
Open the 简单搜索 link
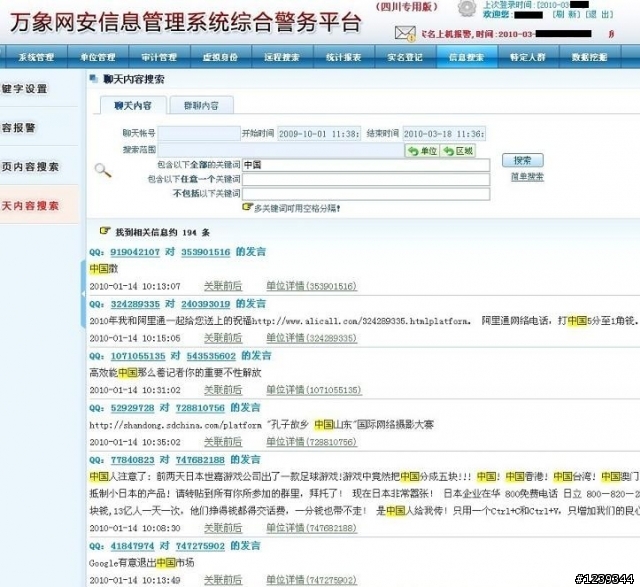click(527, 177)
